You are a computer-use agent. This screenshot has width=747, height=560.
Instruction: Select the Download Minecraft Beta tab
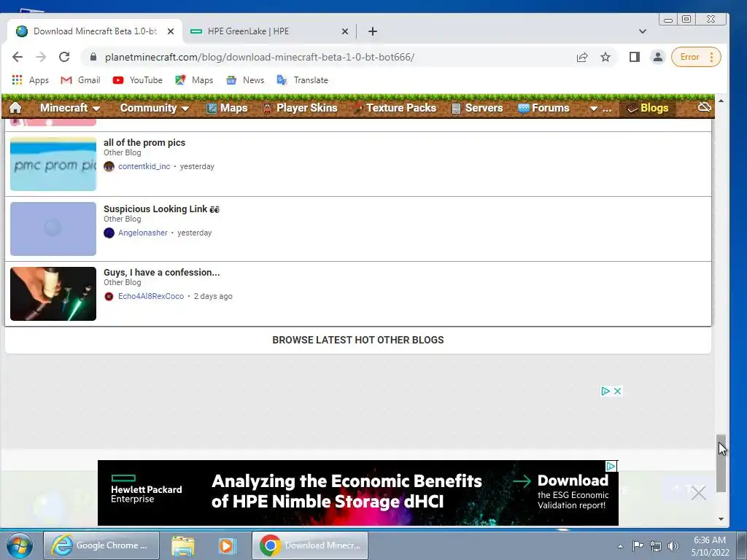95,31
